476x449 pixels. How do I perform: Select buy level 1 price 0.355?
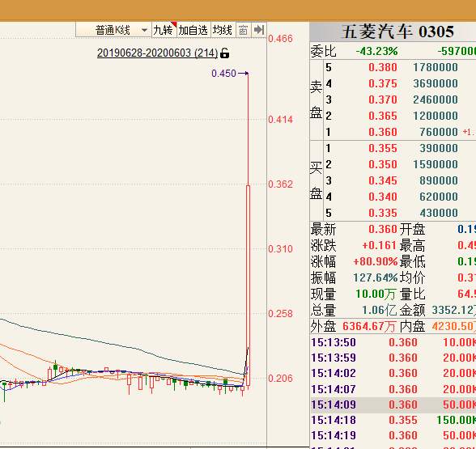click(382, 148)
